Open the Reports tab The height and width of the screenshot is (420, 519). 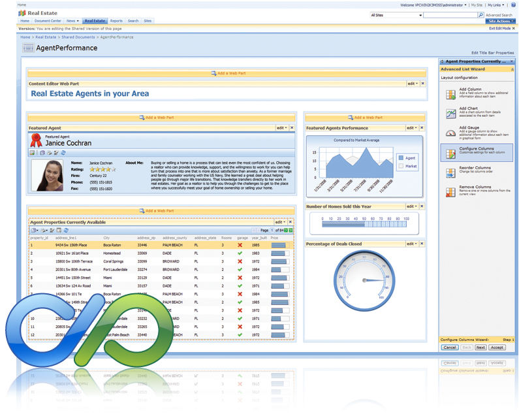(116, 21)
